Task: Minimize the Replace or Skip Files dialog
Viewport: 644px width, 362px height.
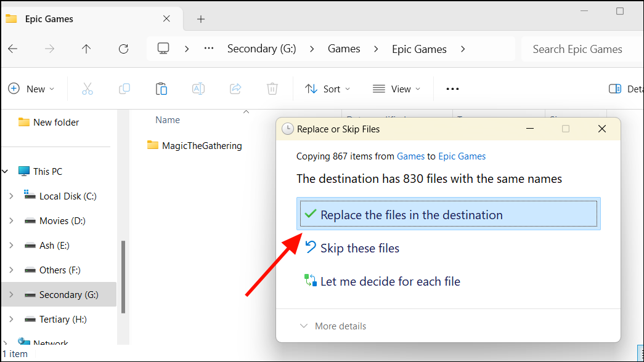Action: pos(530,129)
